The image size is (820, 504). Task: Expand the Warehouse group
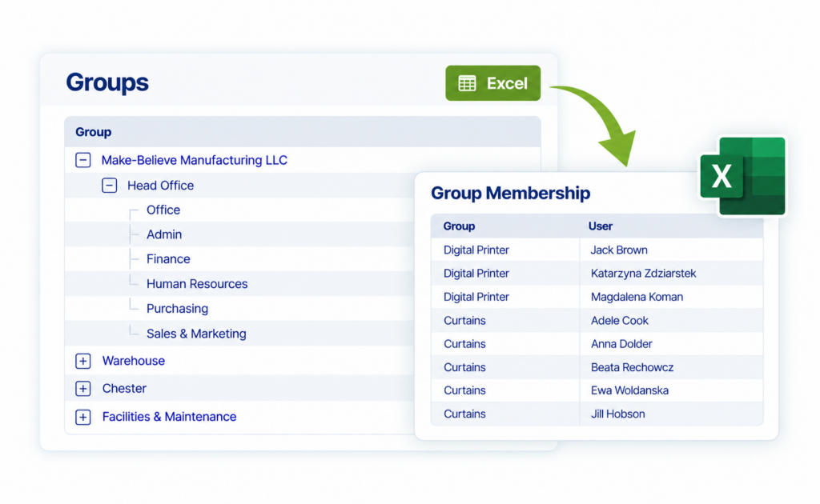(83, 361)
